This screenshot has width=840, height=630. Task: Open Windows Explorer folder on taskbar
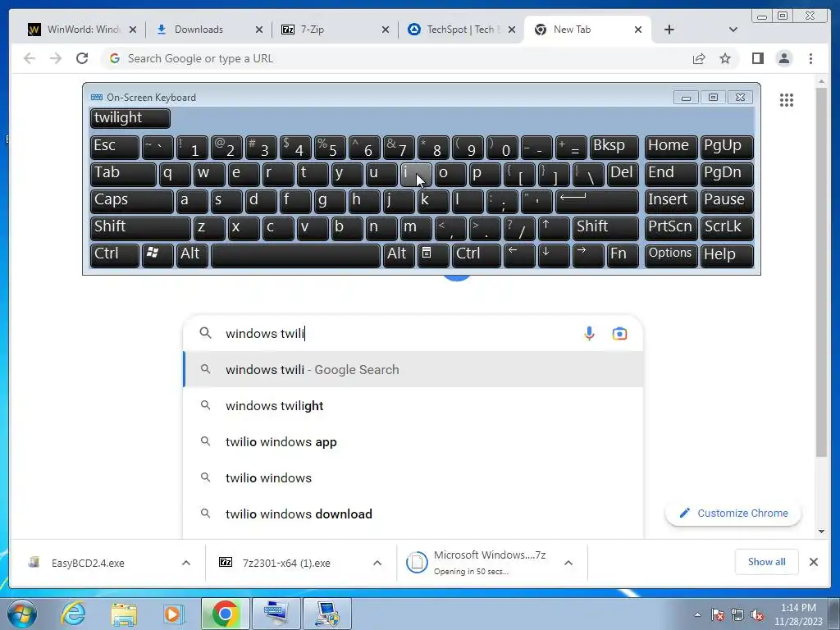(124, 614)
